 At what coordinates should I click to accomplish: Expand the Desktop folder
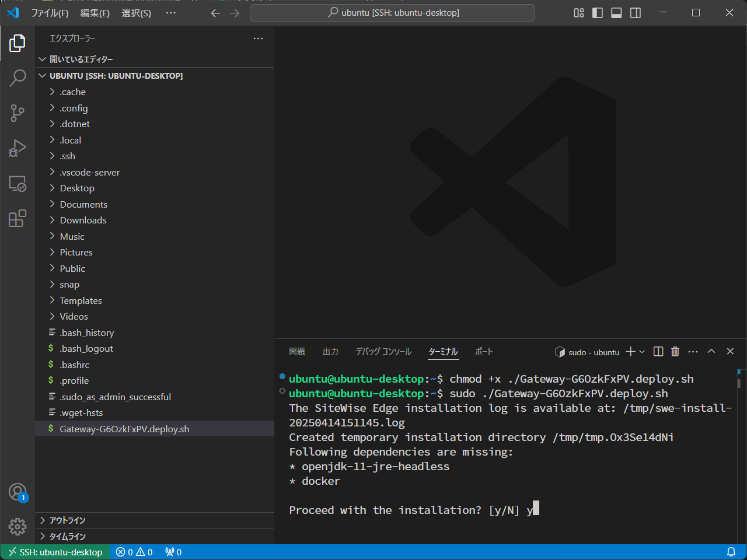coord(155,188)
